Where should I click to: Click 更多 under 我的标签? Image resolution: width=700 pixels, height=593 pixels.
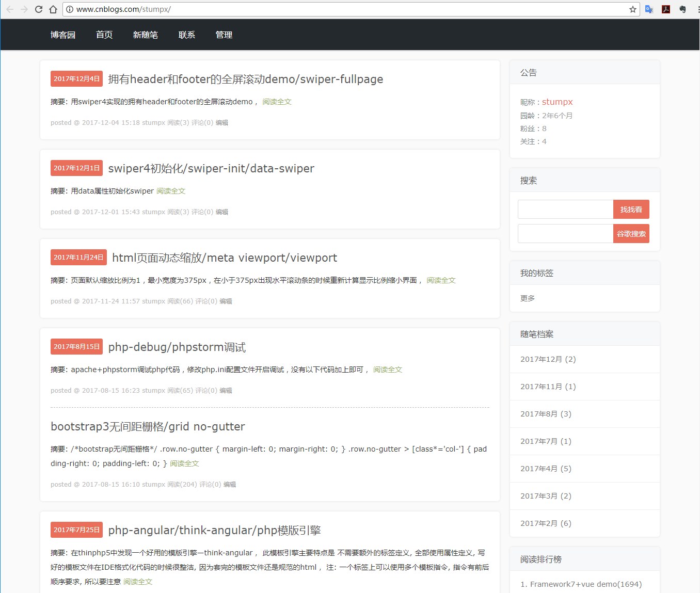pos(528,298)
